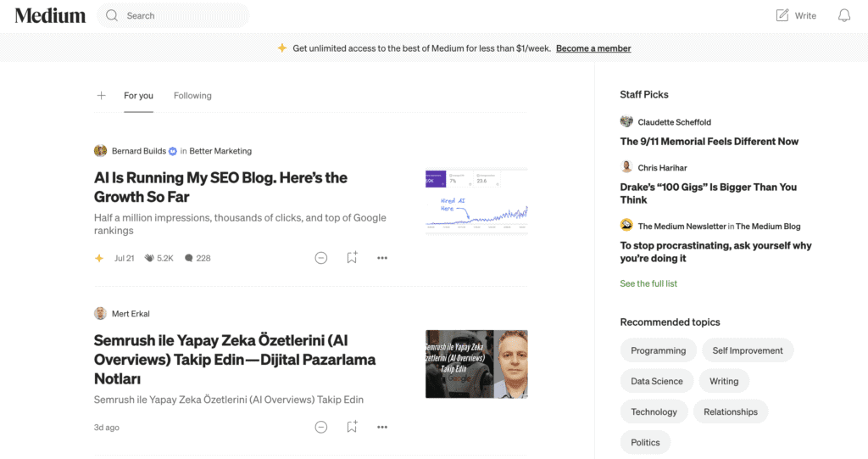Click See the full list link

648,283
